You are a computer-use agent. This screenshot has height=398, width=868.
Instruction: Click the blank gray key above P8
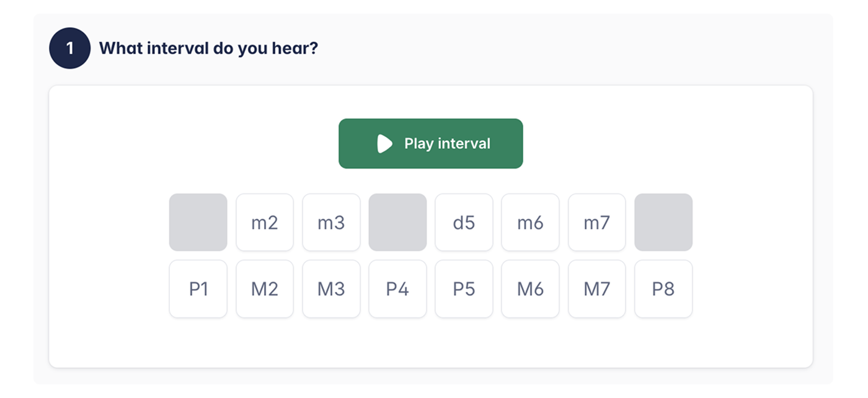pos(663,223)
